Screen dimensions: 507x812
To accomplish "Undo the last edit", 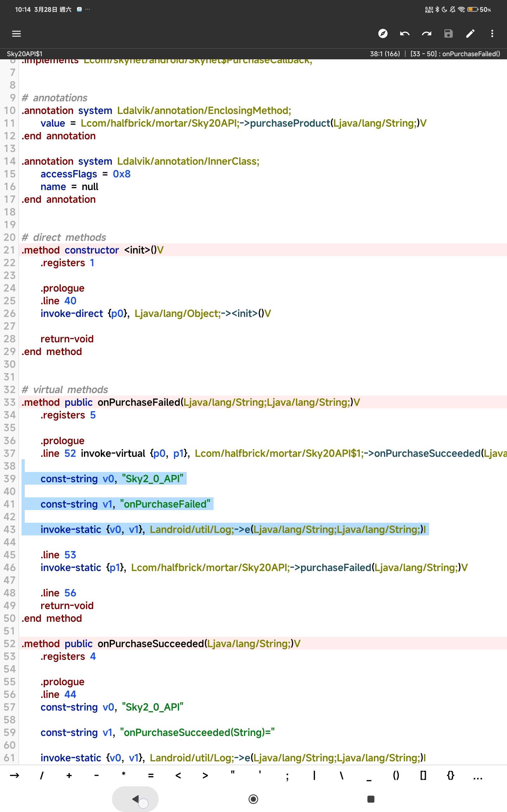I will (405, 34).
